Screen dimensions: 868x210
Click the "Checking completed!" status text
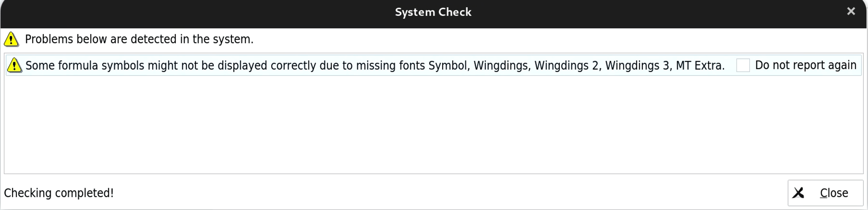59,193
